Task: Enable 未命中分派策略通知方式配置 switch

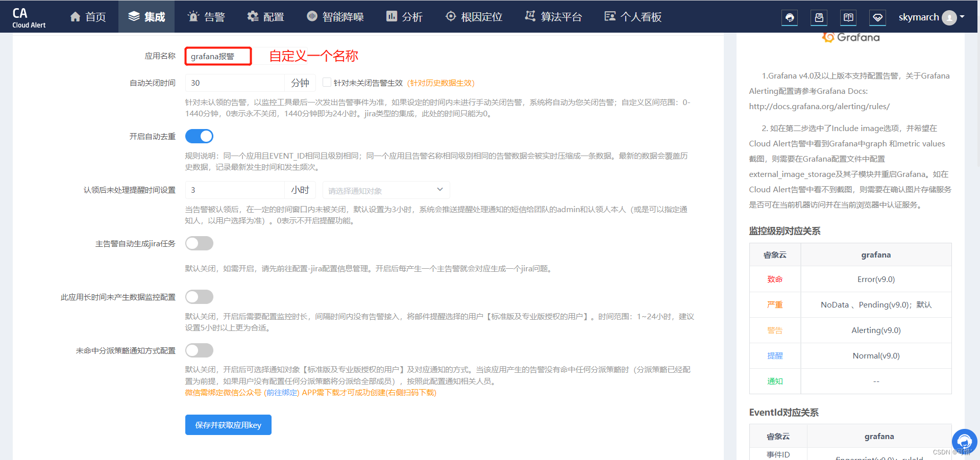Action: tap(199, 350)
